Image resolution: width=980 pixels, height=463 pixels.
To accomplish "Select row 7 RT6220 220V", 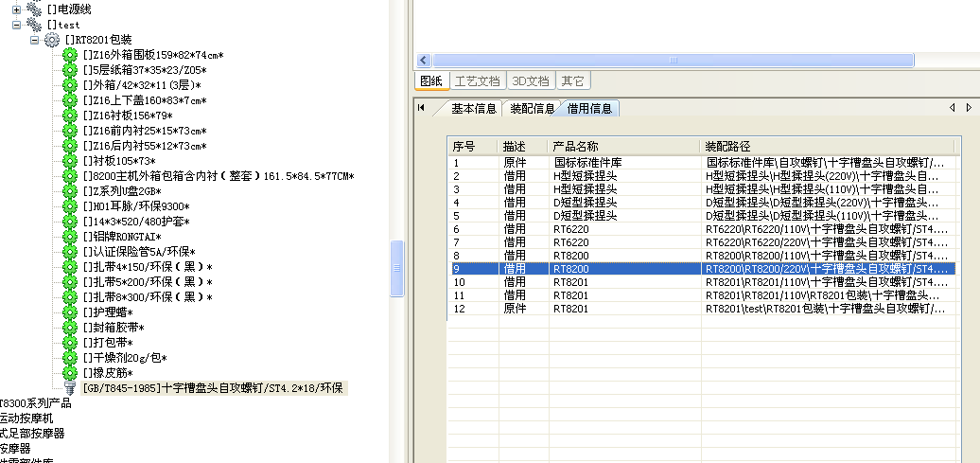I will click(703, 242).
